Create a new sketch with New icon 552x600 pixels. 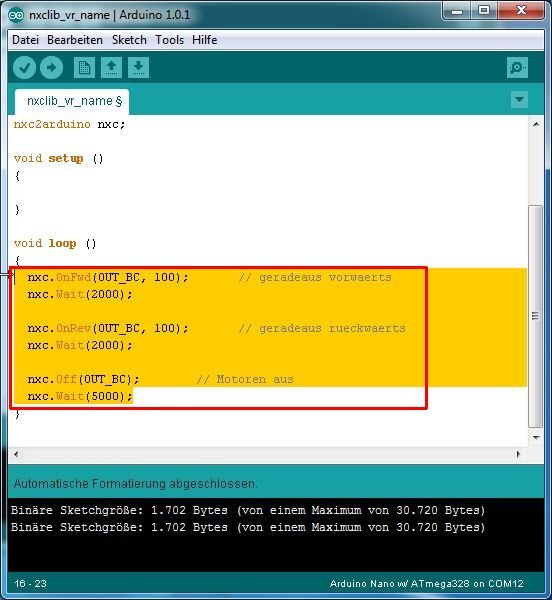click(84, 68)
